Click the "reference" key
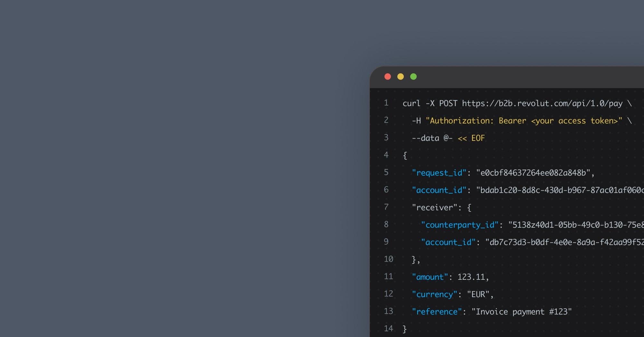The height and width of the screenshot is (337, 644). click(x=437, y=312)
